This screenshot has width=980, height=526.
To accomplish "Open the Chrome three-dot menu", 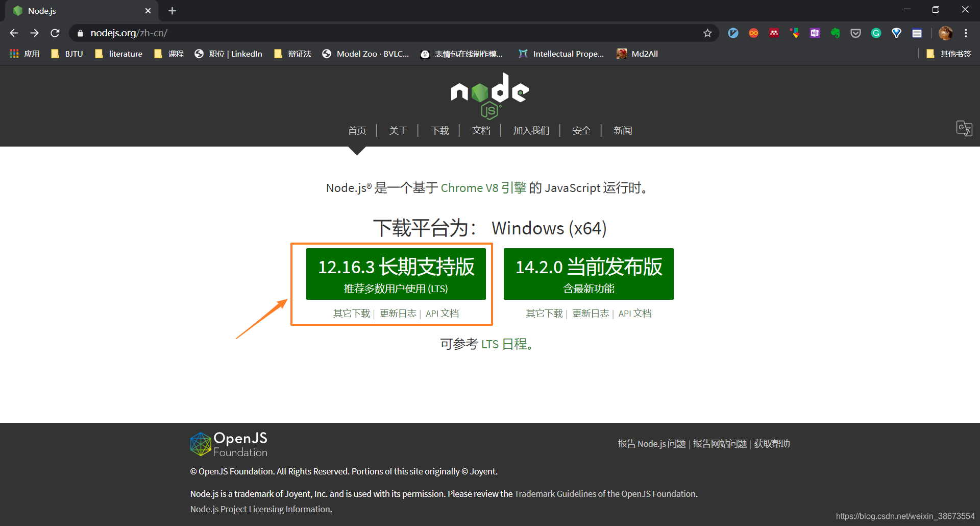I will tap(966, 33).
